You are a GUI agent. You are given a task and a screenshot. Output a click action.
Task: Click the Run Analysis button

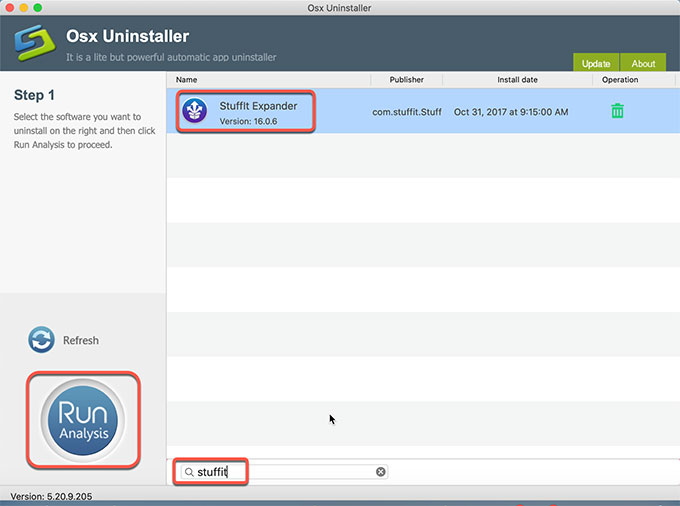pyautogui.click(x=83, y=420)
